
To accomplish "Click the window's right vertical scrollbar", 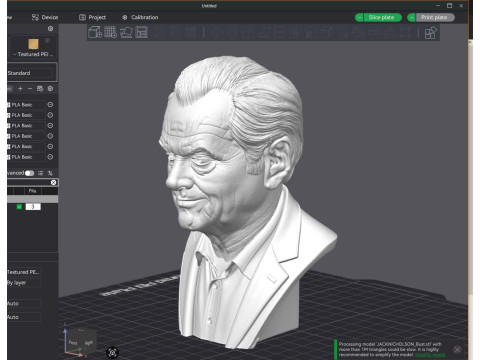I will (470, 167).
